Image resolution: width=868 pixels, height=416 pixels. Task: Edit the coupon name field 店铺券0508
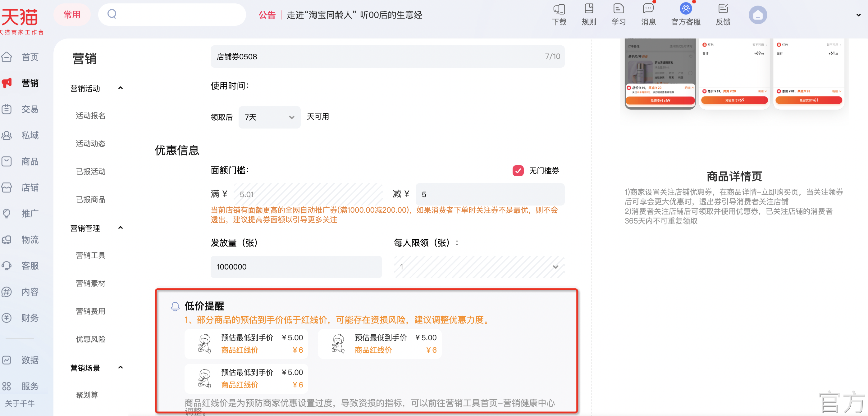point(387,57)
